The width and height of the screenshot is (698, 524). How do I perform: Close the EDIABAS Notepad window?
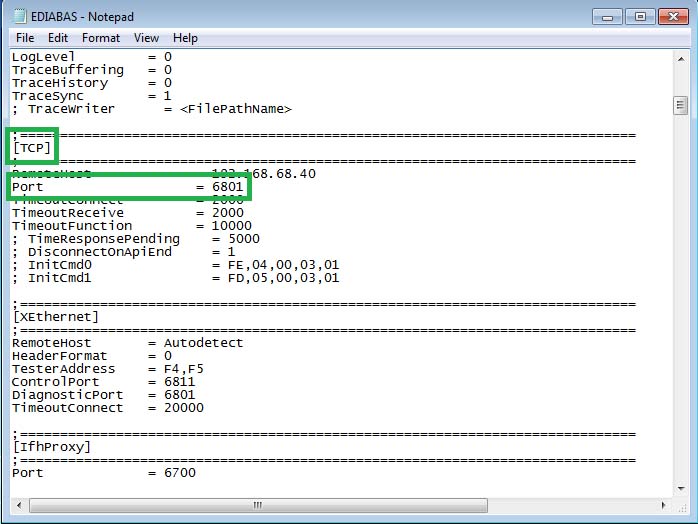click(x=673, y=17)
